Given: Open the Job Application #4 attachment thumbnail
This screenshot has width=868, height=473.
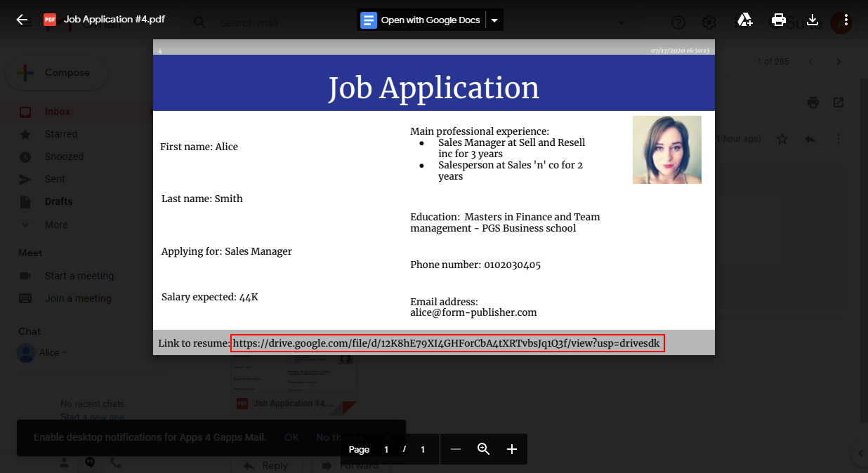Looking at the screenshot, I should [x=294, y=386].
